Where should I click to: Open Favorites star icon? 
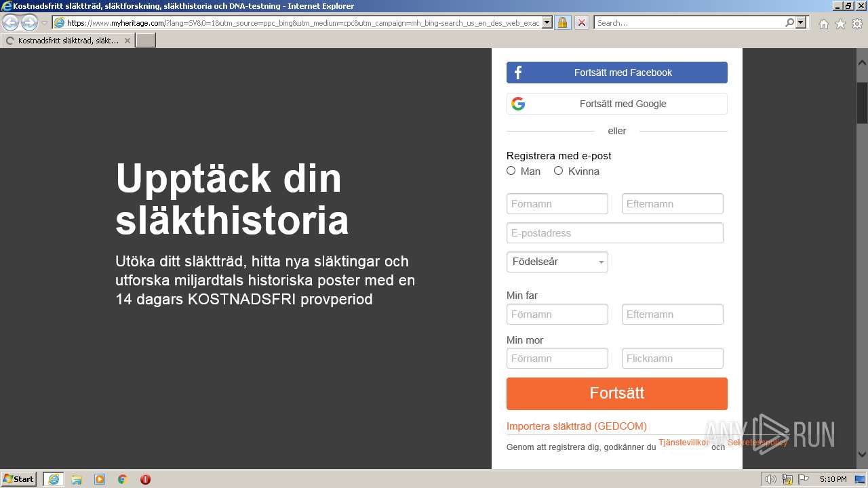click(840, 24)
